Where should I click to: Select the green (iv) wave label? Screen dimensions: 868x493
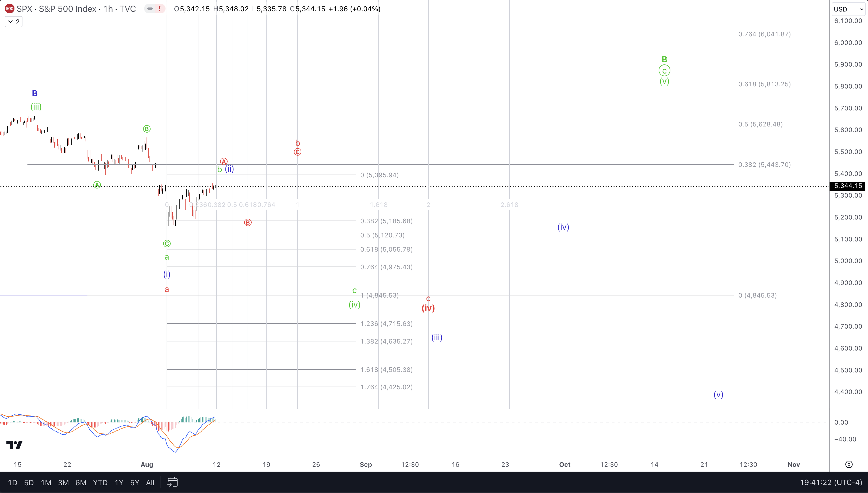[x=355, y=305]
